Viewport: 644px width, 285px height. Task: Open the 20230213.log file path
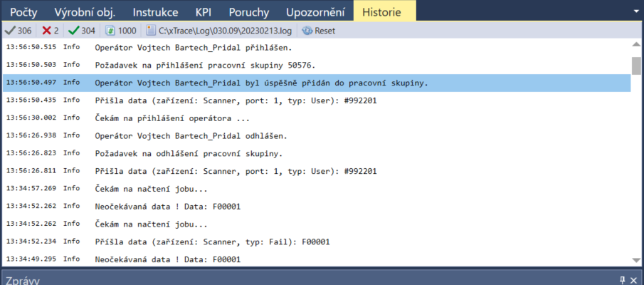221,31
